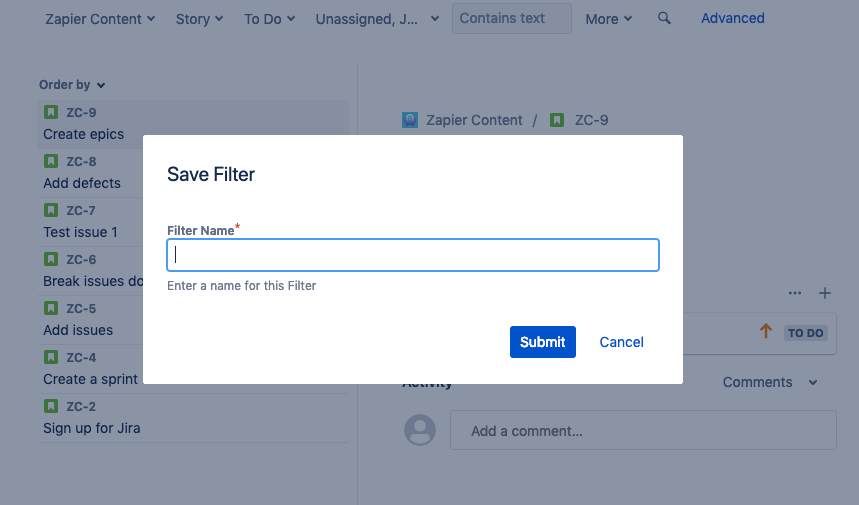Click the Add a comment field

(x=643, y=431)
